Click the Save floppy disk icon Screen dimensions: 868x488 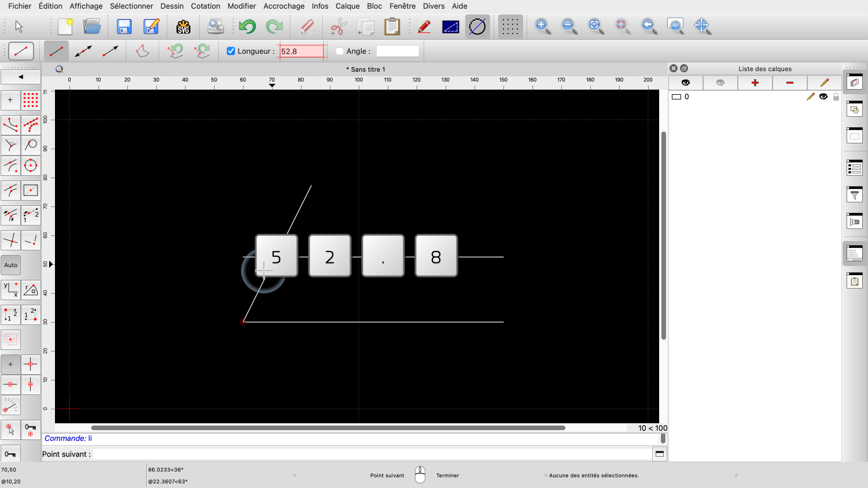(124, 27)
